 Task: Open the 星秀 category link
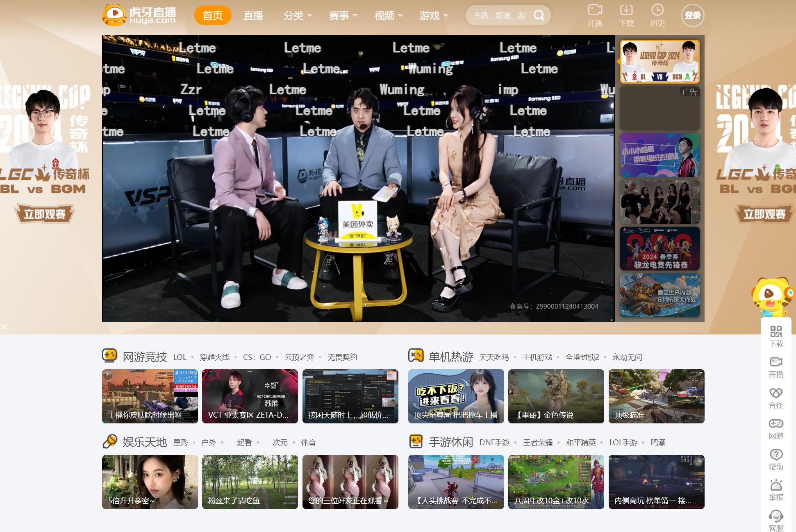[x=180, y=443]
